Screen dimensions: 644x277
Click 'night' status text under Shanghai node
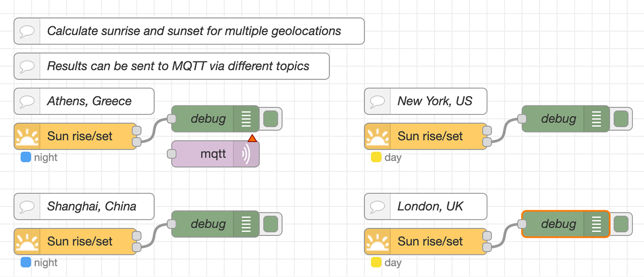coord(46,263)
